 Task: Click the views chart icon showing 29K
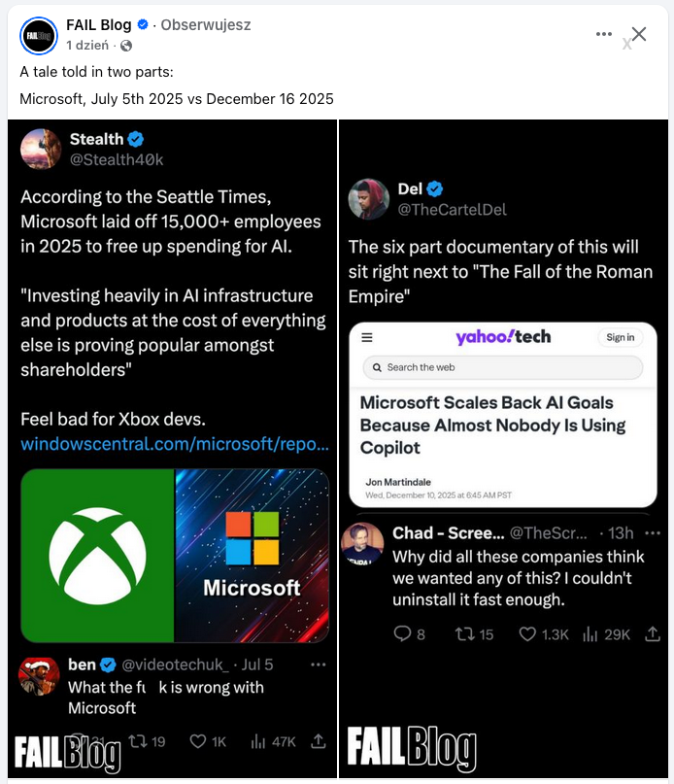point(590,633)
